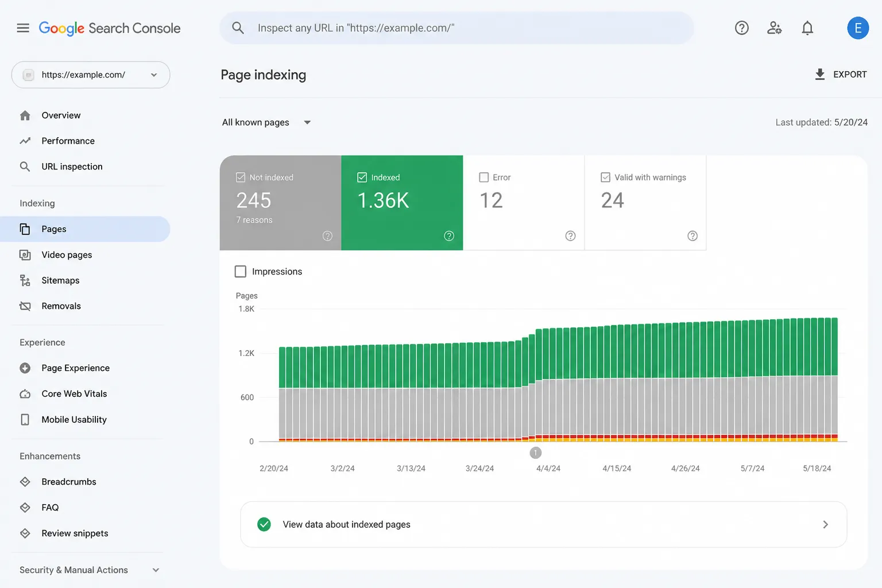Click the Video pages icon
This screenshot has width=882, height=588.
click(25, 254)
